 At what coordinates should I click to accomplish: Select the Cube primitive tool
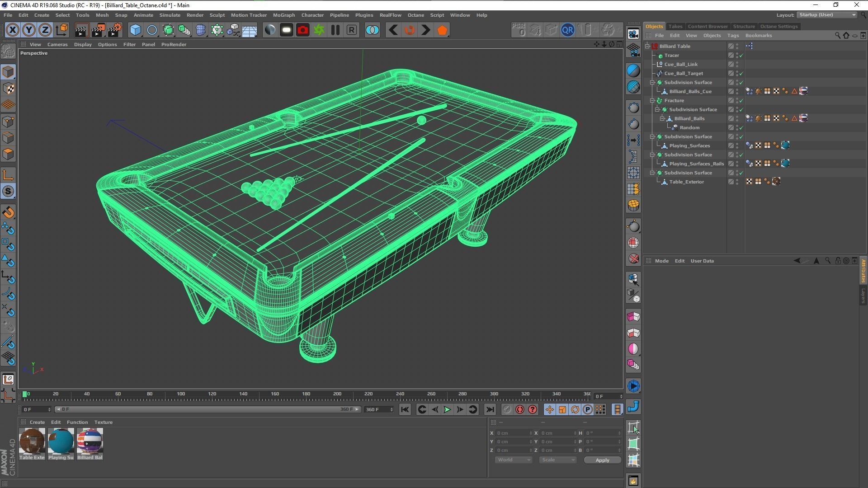(x=135, y=30)
